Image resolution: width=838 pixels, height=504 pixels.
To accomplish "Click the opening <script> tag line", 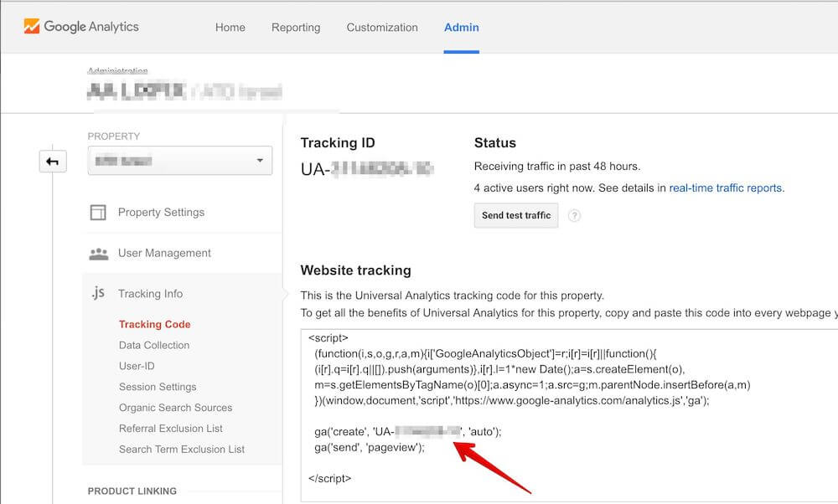I will [x=328, y=338].
